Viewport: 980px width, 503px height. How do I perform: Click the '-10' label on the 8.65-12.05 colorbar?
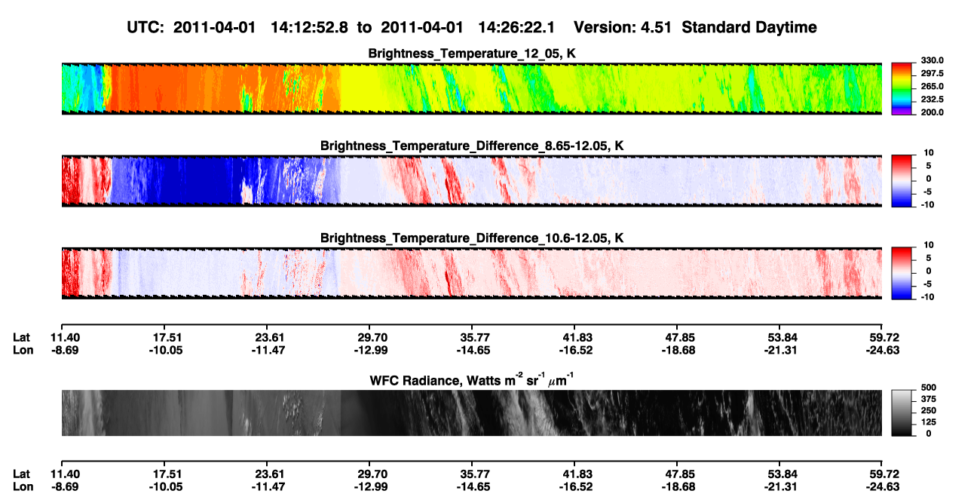pyautogui.click(x=927, y=204)
